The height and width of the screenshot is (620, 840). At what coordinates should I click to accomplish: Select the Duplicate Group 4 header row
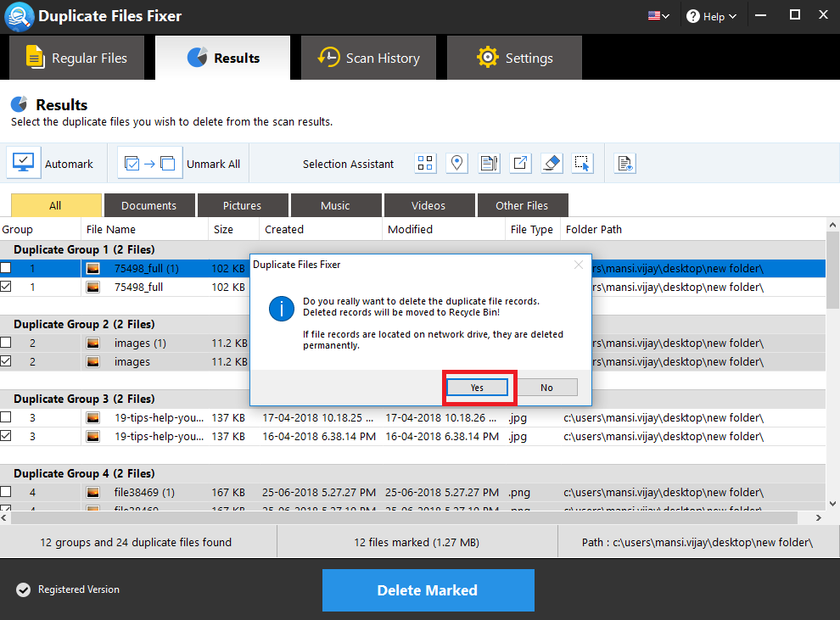pyautogui.click(x=412, y=473)
